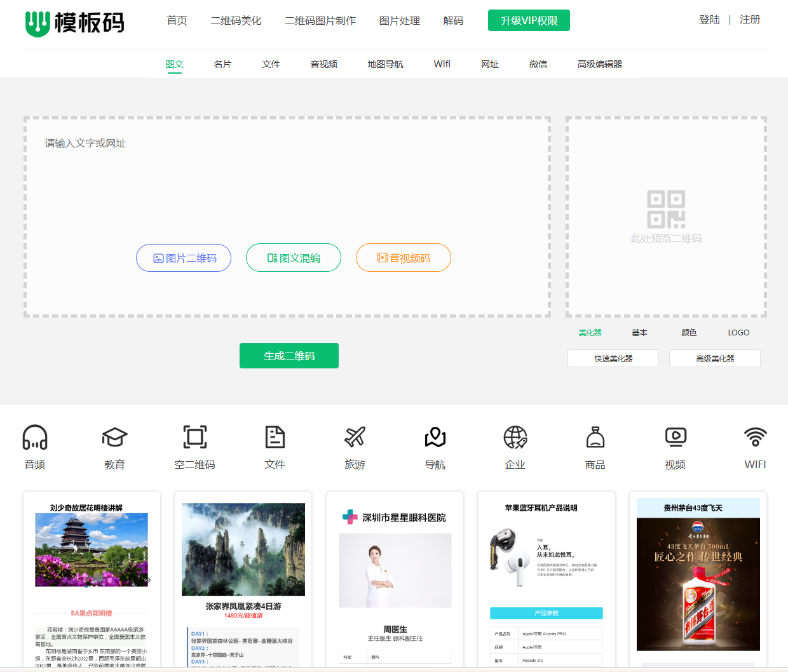788x672 pixels.
Task: Open the 企业 globe icon
Action: (515, 437)
